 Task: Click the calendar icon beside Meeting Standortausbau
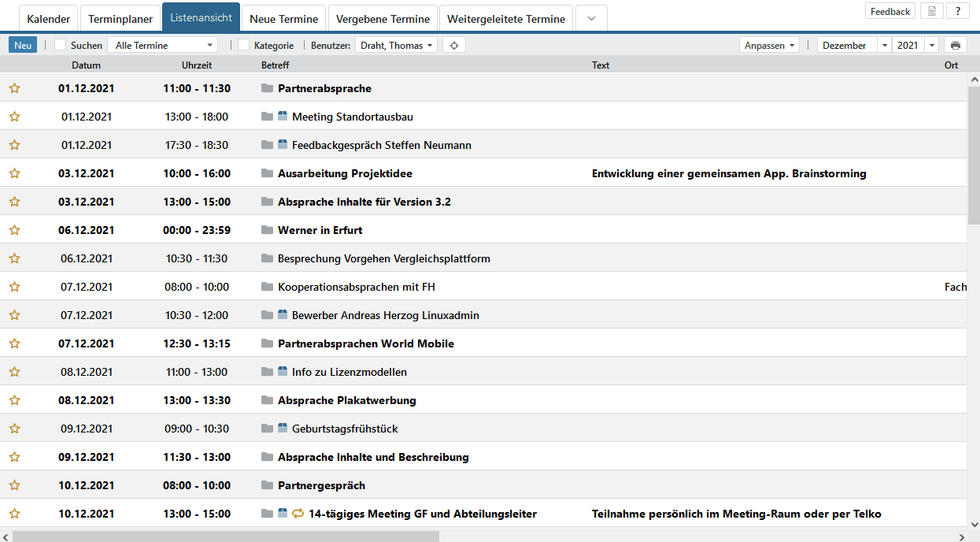pos(283,117)
